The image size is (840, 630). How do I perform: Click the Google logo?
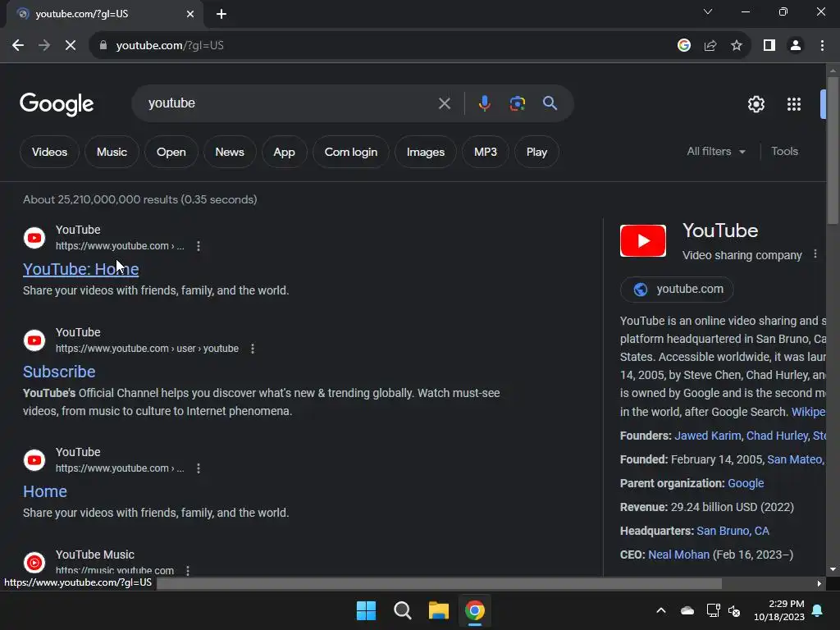pyautogui.click(x=57, y=104)
